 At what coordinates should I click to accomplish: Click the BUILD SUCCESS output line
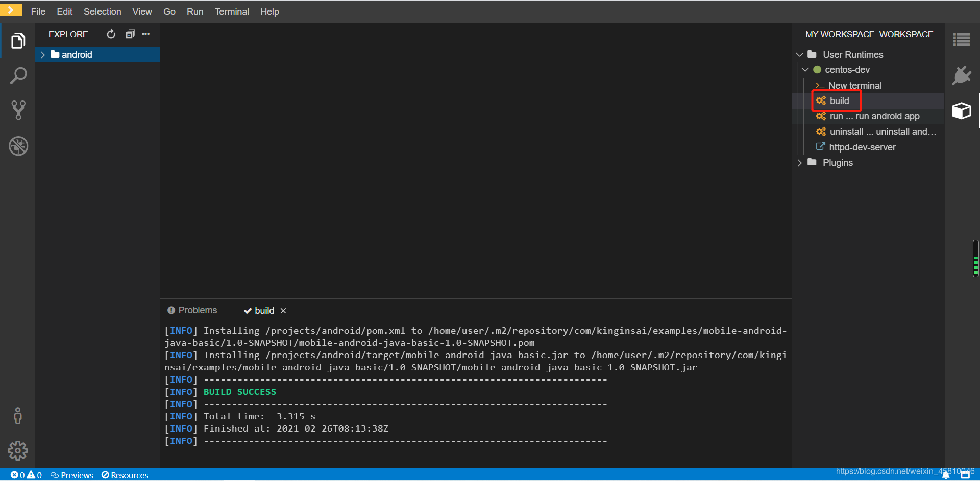coord(240,392)
